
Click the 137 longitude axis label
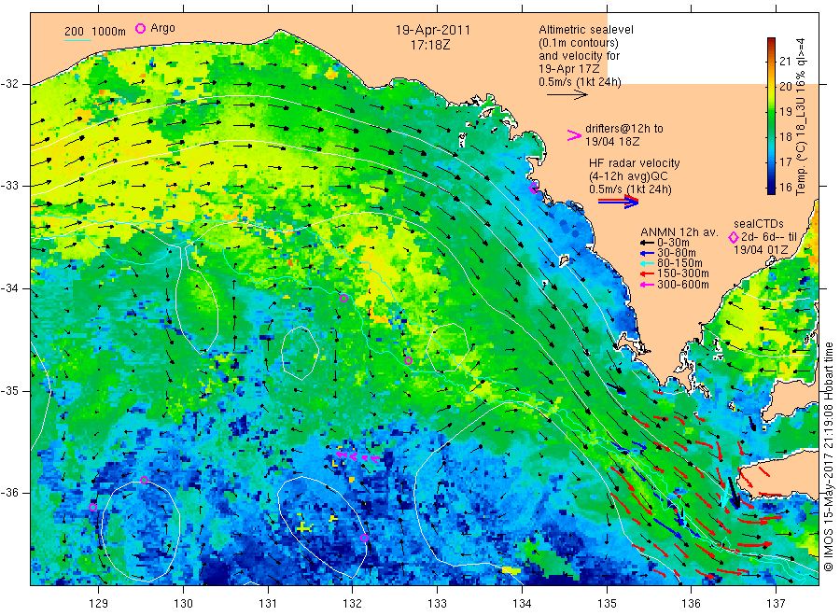776,604
